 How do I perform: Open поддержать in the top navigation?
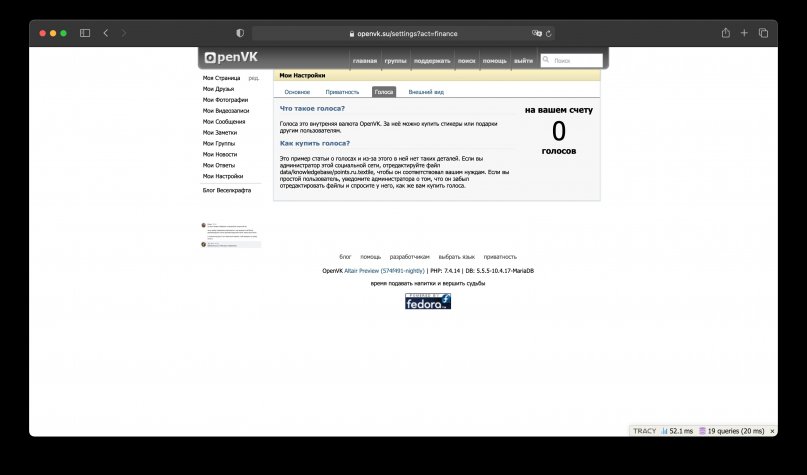tap(432, 61)
